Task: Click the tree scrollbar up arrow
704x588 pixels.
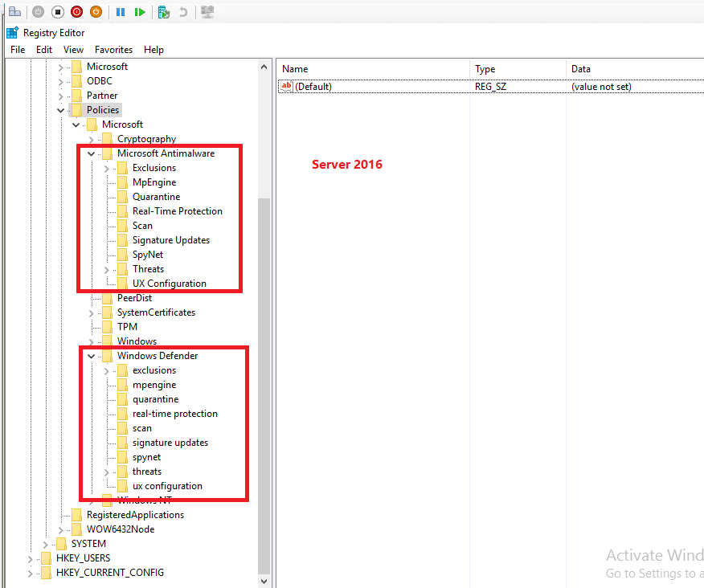Action: click(264, 67)
